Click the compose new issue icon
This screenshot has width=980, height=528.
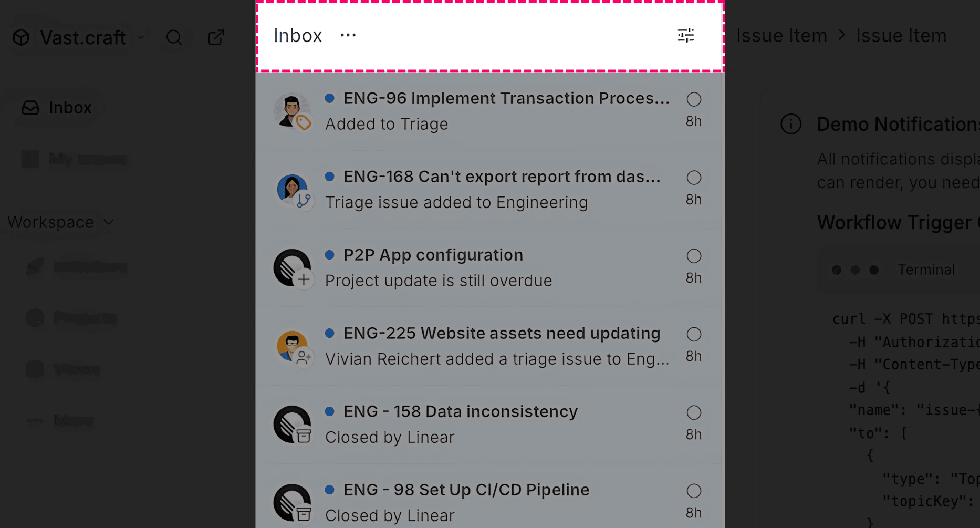pos(216,37)
